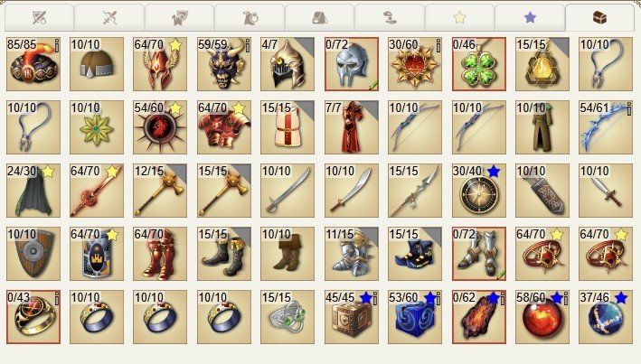Pick the icy blue bow 54/61
The image size is (641, 364).
(x=606, y=127)
